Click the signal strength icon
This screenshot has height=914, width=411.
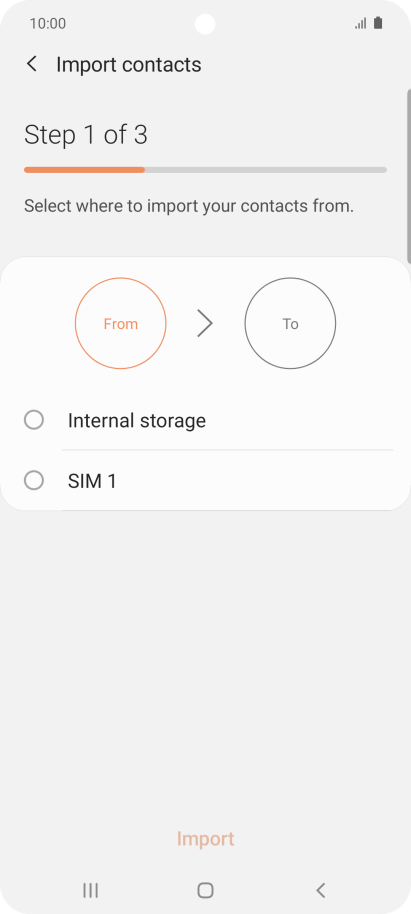pyautogui.click(x=361, y=23)
